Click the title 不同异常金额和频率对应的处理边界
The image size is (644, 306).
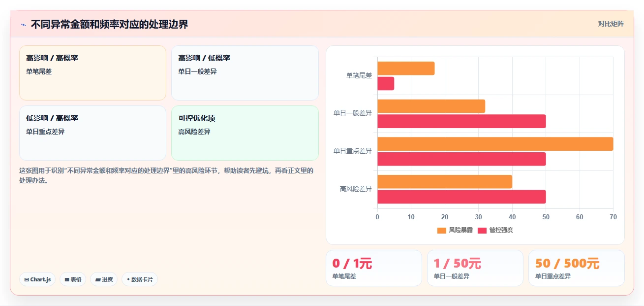click(x=109, y=24)
